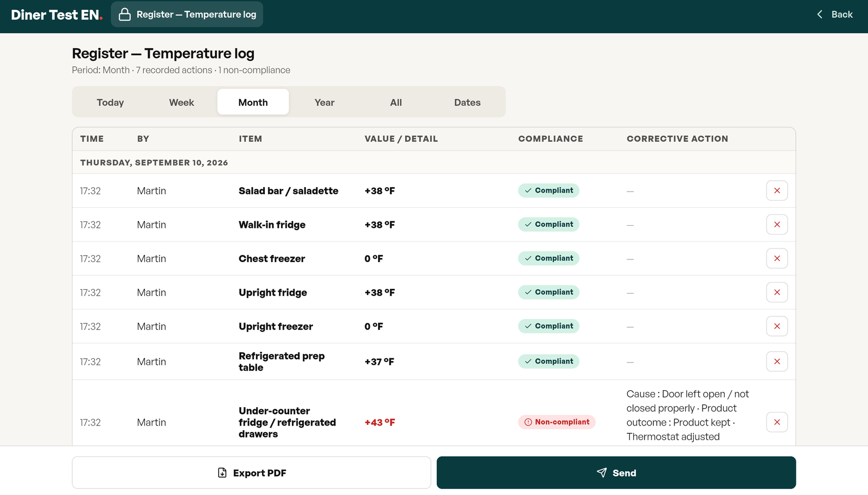Show the Year period tab
The image size is (868, 495).
324,102
